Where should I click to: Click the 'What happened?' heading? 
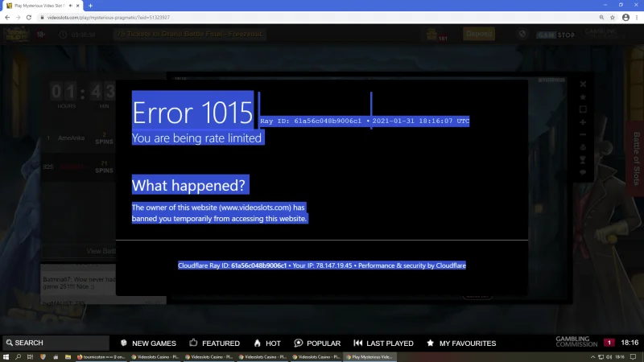coord(188,186)
